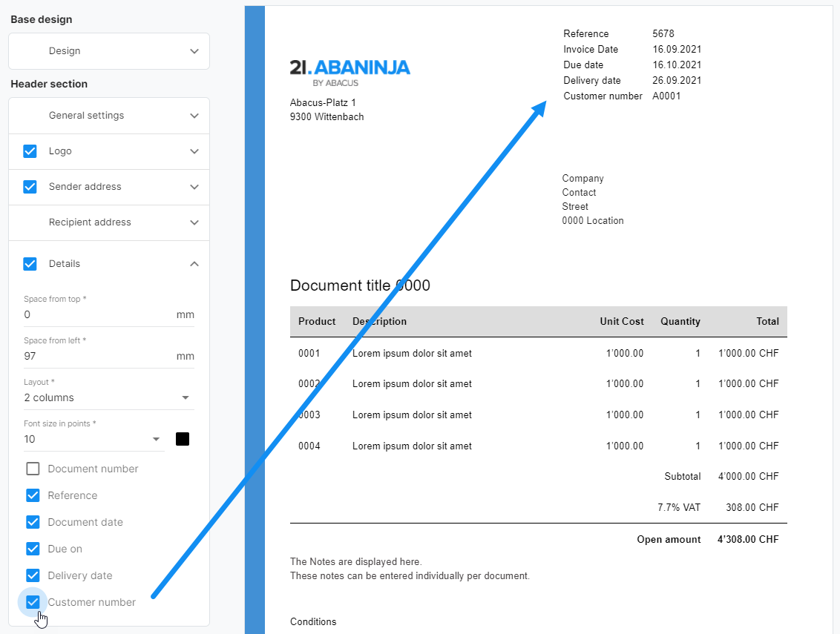Uncheck the Document date checkbox
This screenshot has height=634, width=840.
click(33, 522)
